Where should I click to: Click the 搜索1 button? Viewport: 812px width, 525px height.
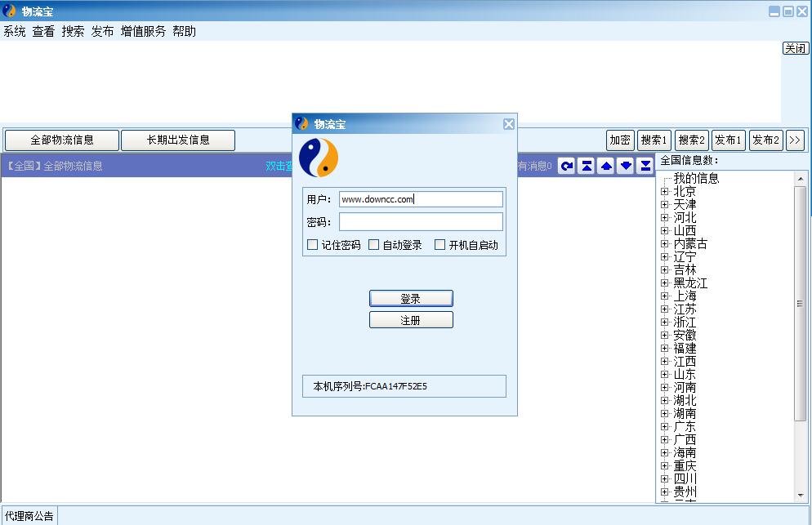[654, 140]
